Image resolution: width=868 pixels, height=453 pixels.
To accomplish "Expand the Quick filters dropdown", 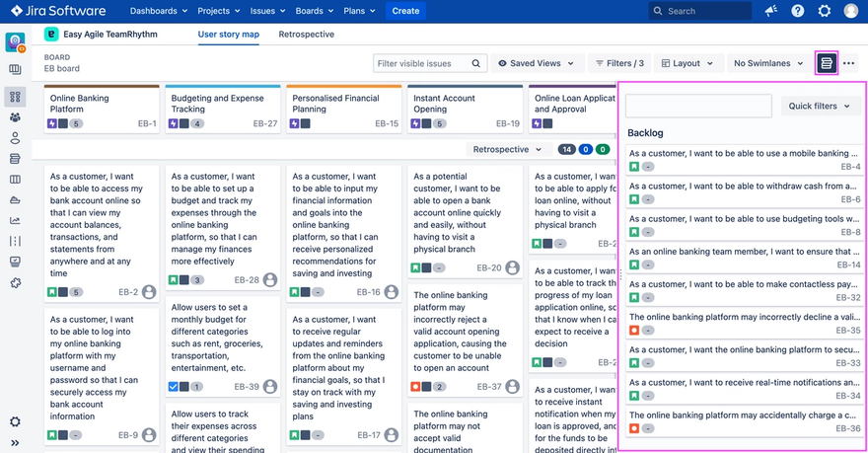I will (820, 106).
